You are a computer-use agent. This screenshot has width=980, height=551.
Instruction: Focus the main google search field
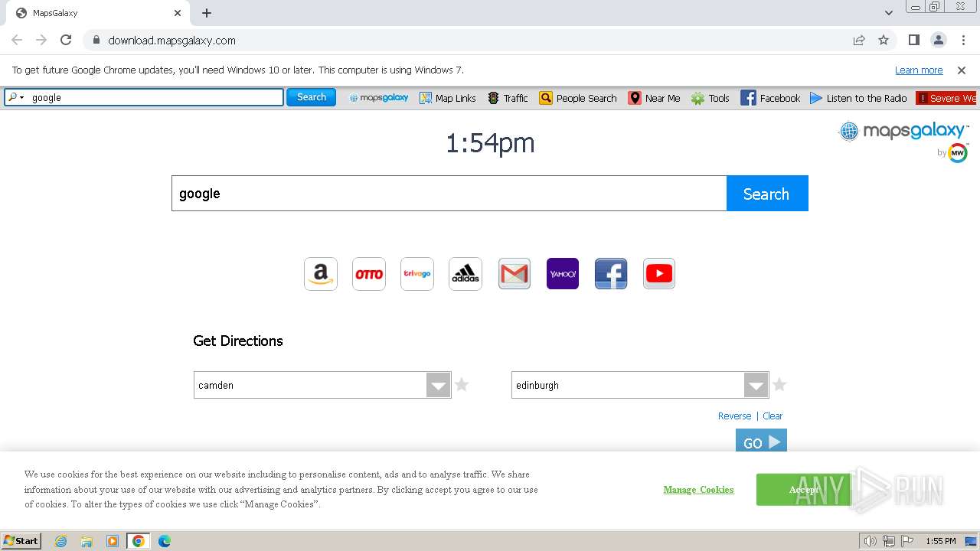point(449,194)
